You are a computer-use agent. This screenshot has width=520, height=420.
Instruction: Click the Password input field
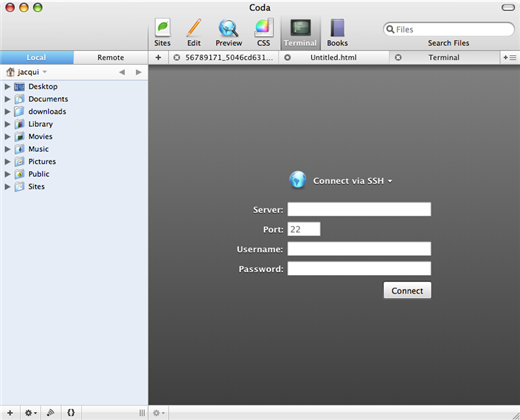tap(359, 268)
